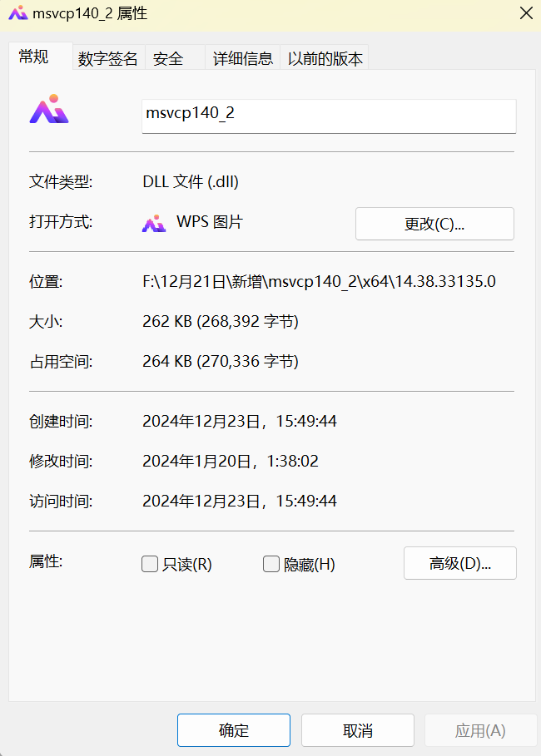
Task: Open advanced attributes via 高级(D)...
Action: coord(459,563)
